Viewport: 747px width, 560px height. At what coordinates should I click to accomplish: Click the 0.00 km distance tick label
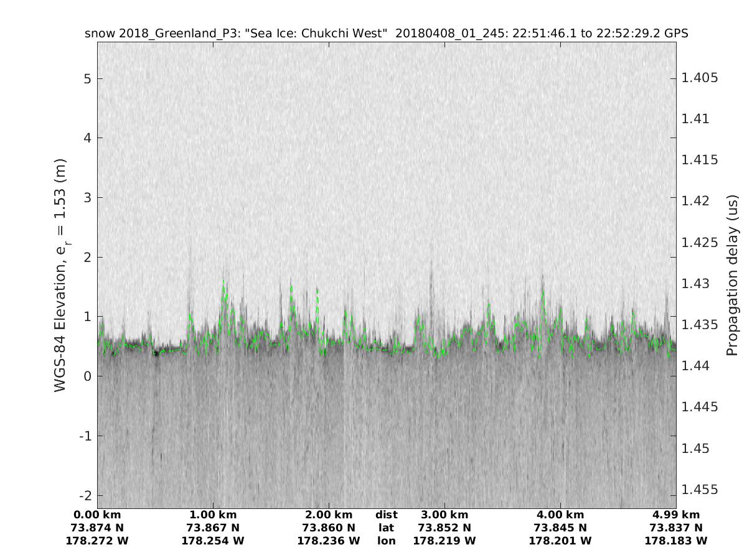coord(97,515)
